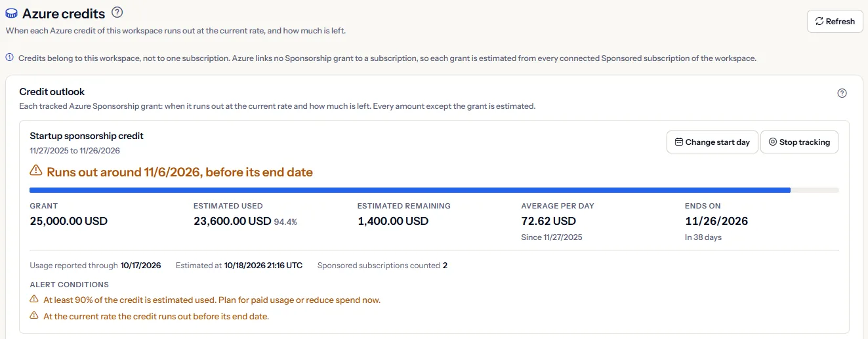Click ALERT CONDITIONS label
868x339 pixels.
[70, 285]
